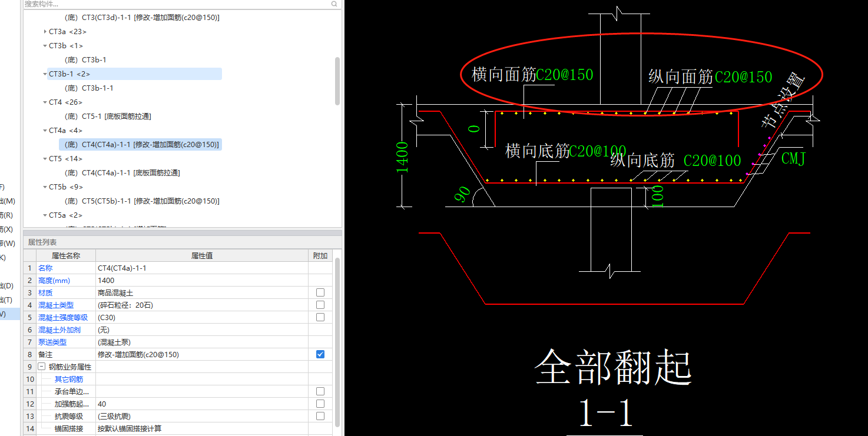Toggle 附加 checkbox for 承台单边 row
This screenshot has height=436, width=868.
pyautogui.click(x=320, y=391)
